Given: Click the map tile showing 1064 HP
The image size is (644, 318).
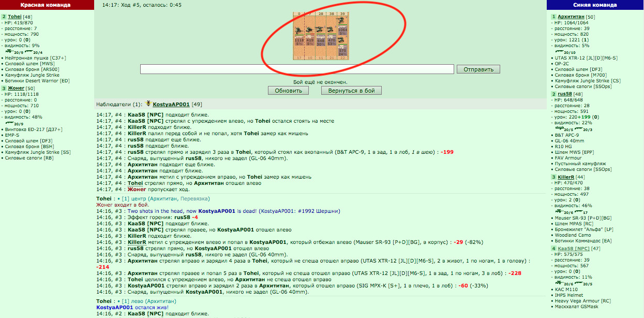Looking at the screenshot, I should 342,30.
